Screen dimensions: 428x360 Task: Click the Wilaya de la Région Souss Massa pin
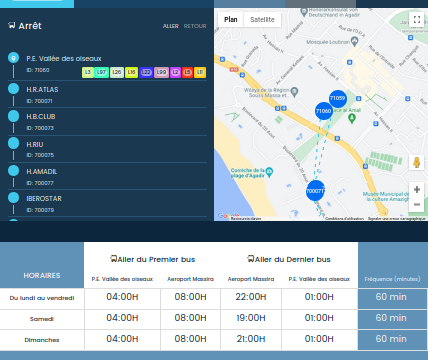click(x=294, y=92)
